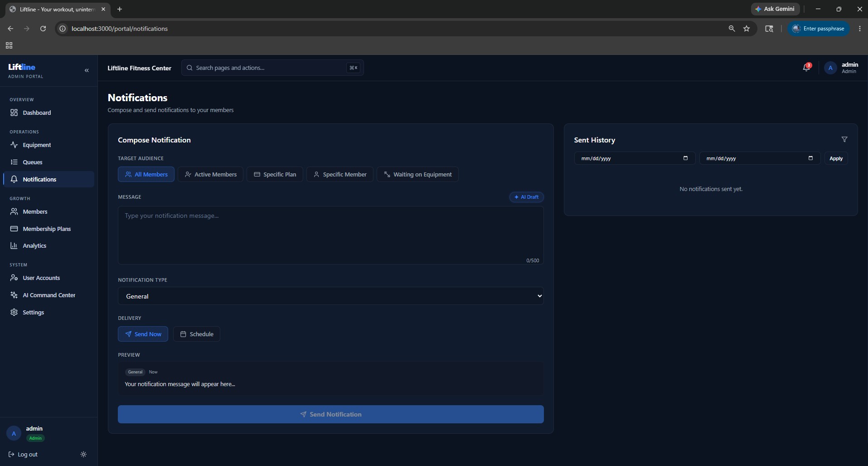This screenshot has height=466, width=868.
Task: Choose Active Members as target audience
Action: [x=210, y=174]
